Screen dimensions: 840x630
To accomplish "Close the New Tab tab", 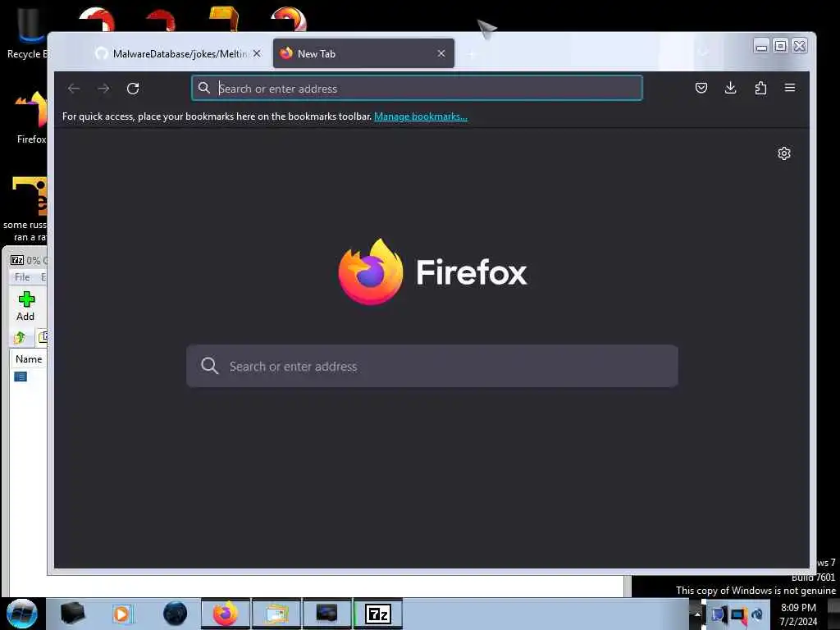I will coord(441,53).
